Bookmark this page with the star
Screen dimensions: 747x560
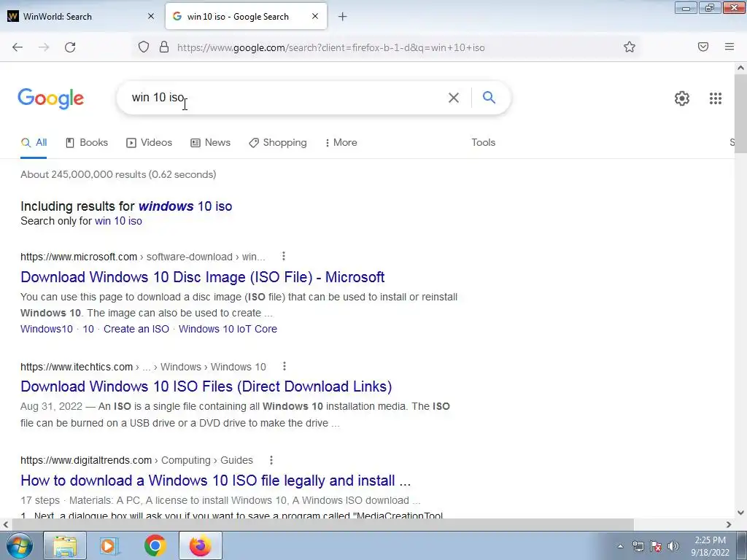tap(630, 47)
